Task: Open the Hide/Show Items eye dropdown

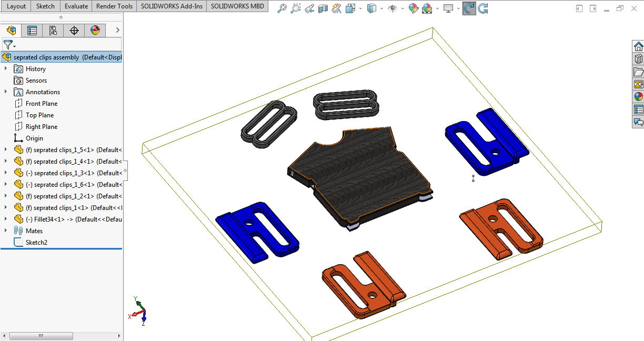Action: tap(402, 8)
